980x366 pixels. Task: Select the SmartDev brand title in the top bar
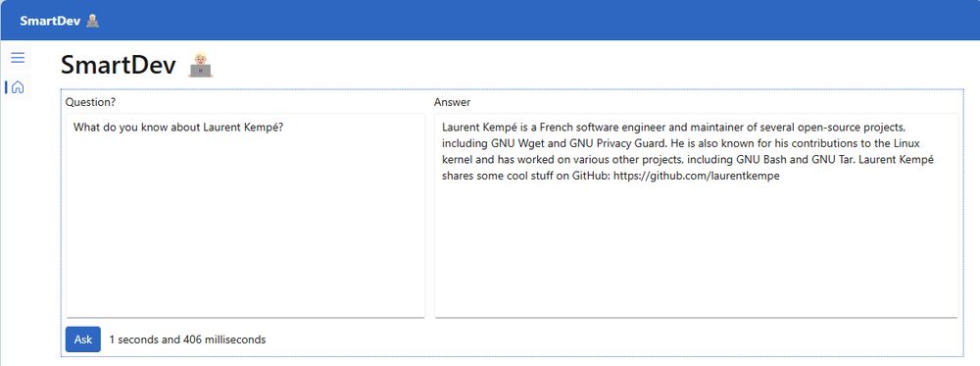click(50, 21)
